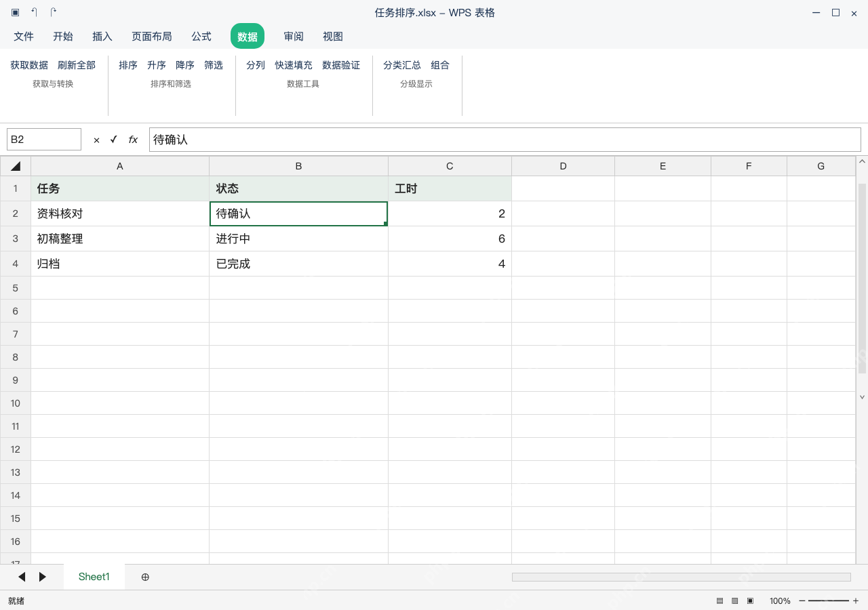Sort descending with 降序
Screen dimensions: 868x610
pyautogui.click(x=185, y=65)
